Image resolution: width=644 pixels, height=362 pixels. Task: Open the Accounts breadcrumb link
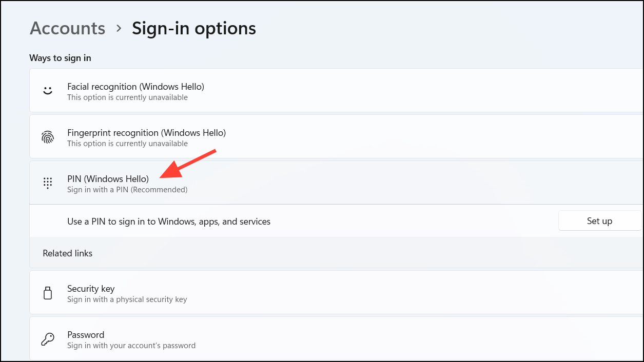tap(67, 28)
